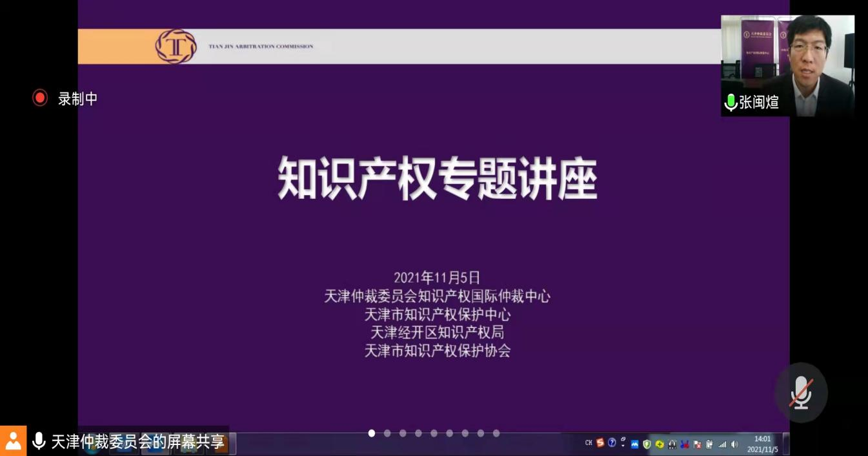This screenshot has height=456, width=868.
Task: Click the green shield security tray icon
Action: pyautogui.click(x=647, y=444)
